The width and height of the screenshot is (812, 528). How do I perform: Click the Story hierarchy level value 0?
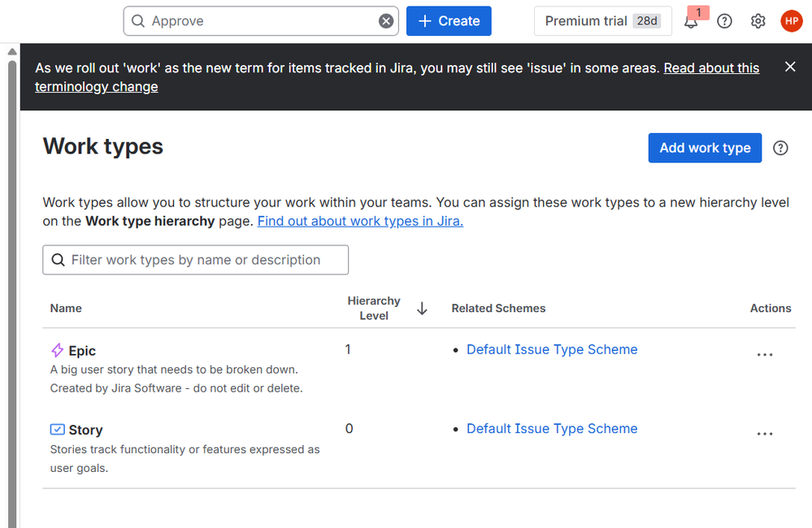pyautogui.click(x=349, y=429)
